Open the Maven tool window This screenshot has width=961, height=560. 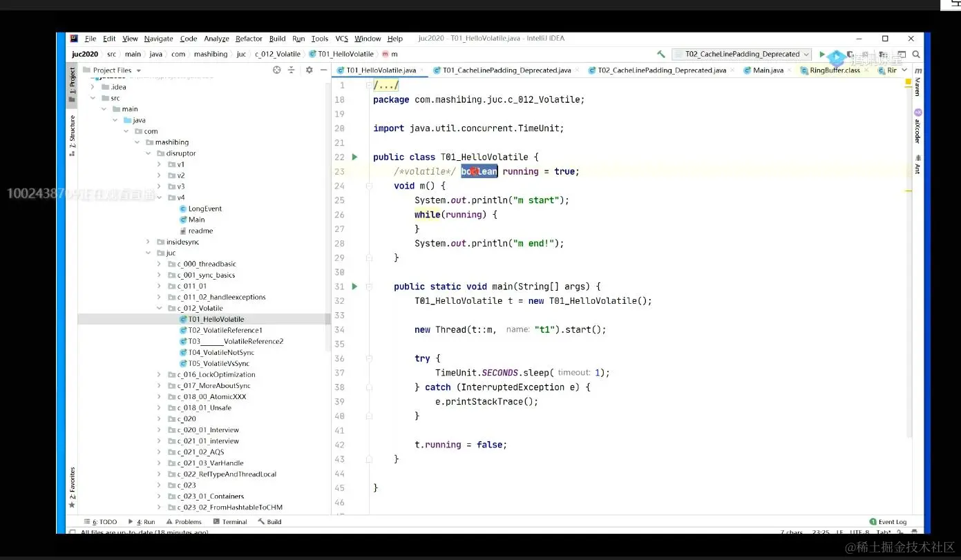918,81
